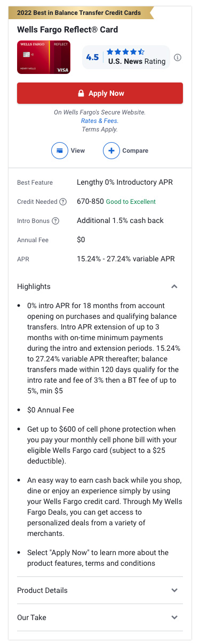Screen dimensions: 200x644
Task: Click the info icon beside U.S. News Rating
Action: coord(178,57)
